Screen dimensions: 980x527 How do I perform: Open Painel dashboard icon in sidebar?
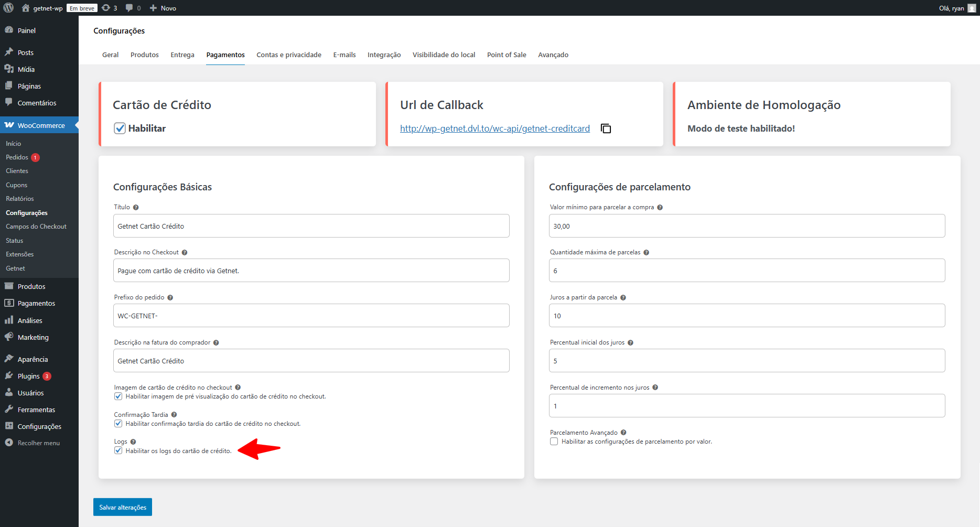(9, 30)
